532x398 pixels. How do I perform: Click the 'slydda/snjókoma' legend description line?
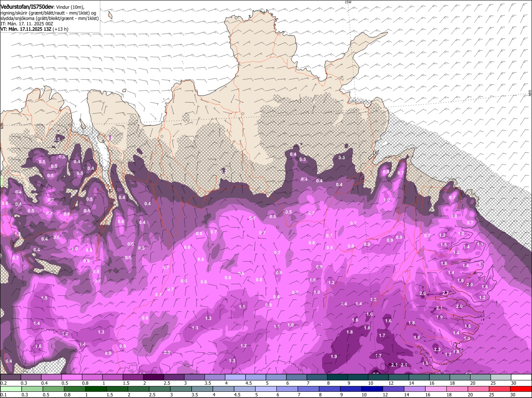point(49,18)
